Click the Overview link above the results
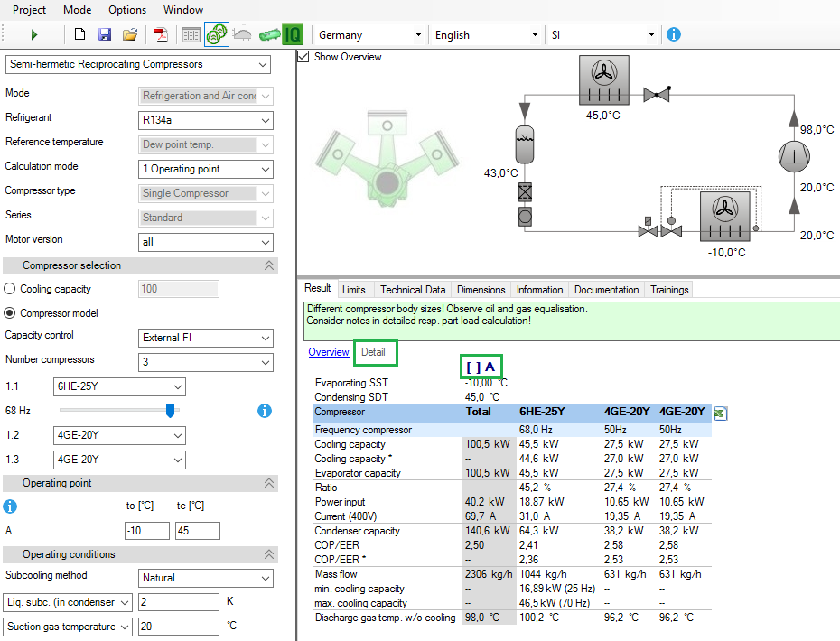The height and width of the screenshot is (641, 840). tap(329, 352)
